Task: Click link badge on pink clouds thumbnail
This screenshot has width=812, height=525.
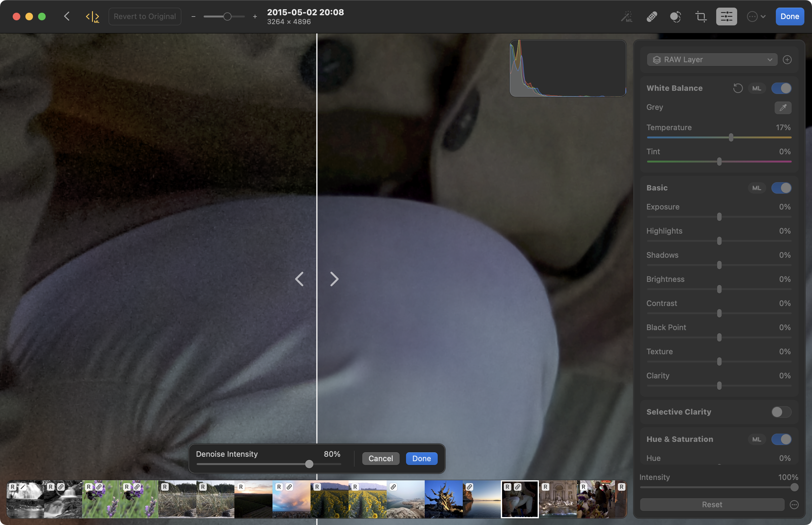Action: click(x=289, y=487)
